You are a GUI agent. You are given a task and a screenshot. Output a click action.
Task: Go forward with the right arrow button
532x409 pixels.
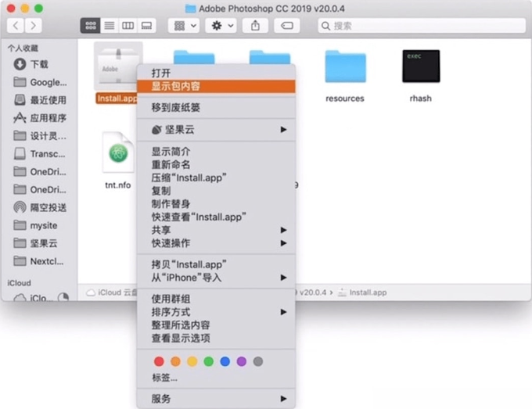click(x=33, y=26)
